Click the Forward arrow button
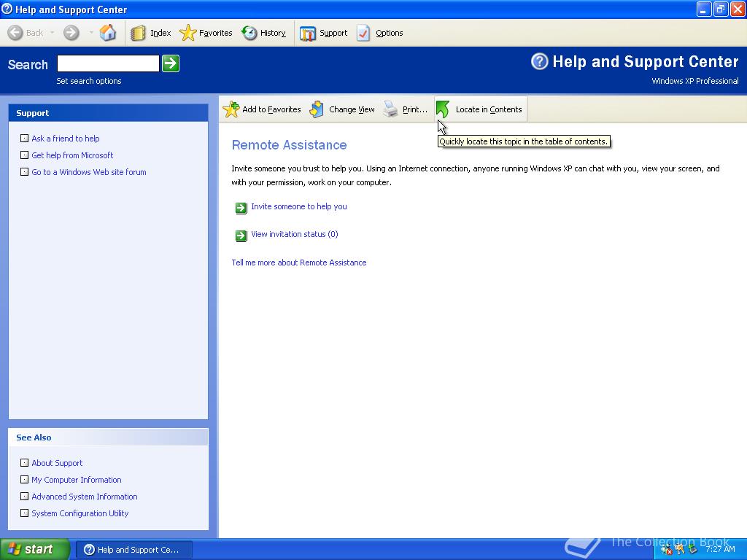747x560 pixels. click(71, 33)
